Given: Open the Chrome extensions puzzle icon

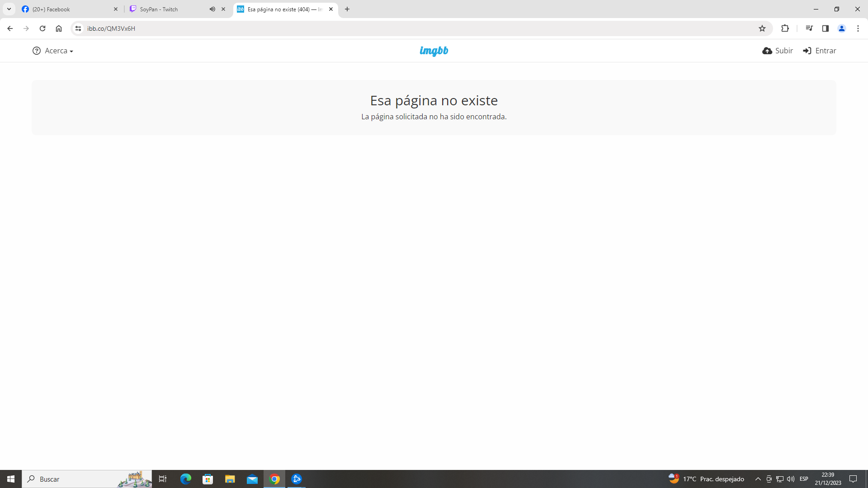Looking at the screenshot, I should pyautogui.click(x=785, y=28).
